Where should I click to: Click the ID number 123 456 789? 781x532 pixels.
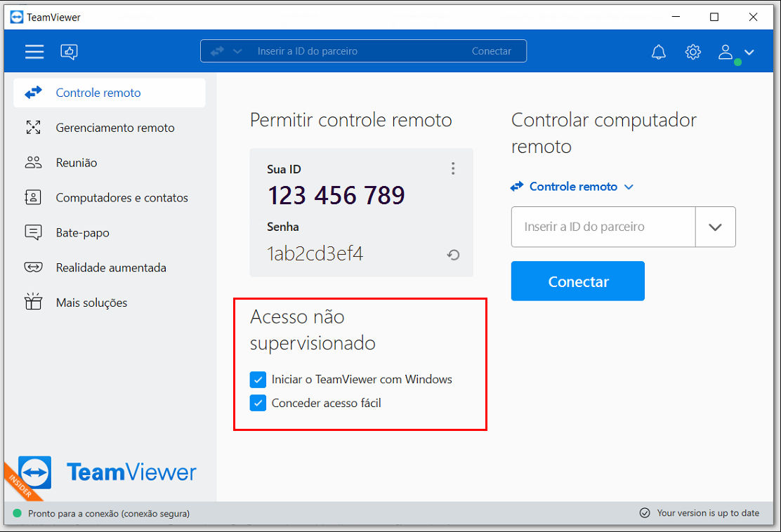point(336,195)
